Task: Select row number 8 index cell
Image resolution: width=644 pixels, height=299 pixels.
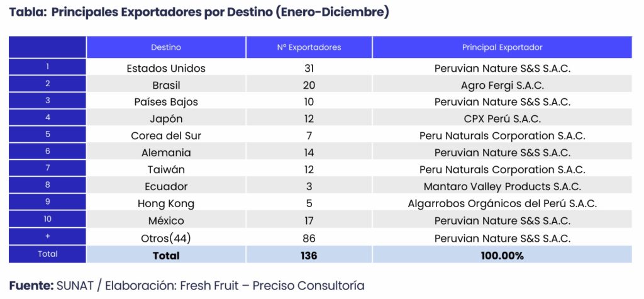Action: [48, 185]
